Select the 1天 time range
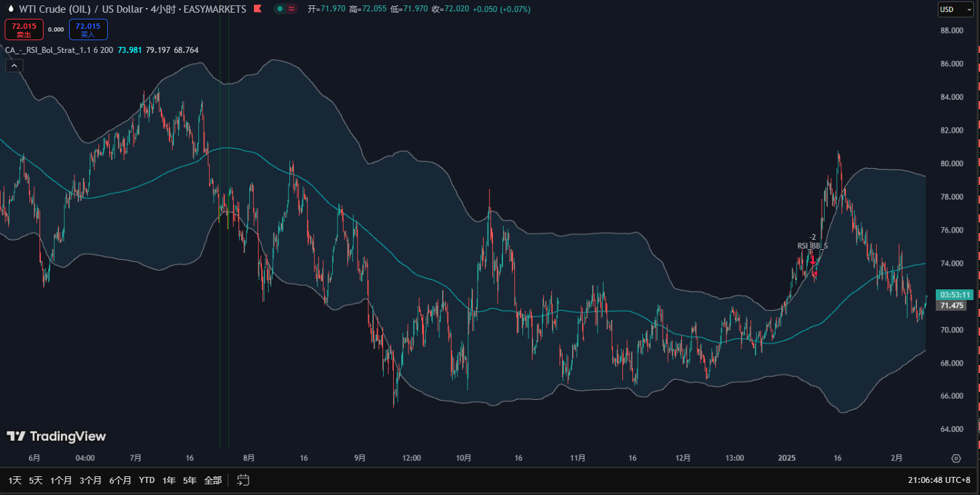The image size is (980, 495). [x=15, y=480]
